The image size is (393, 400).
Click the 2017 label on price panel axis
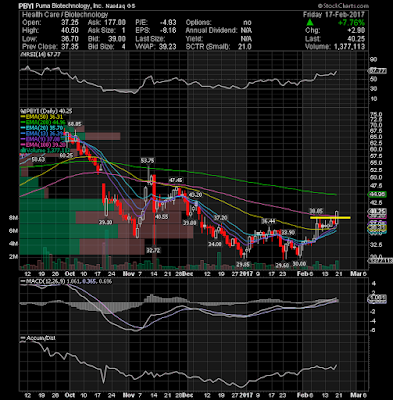pyautogui.click(x=247, y=274)
